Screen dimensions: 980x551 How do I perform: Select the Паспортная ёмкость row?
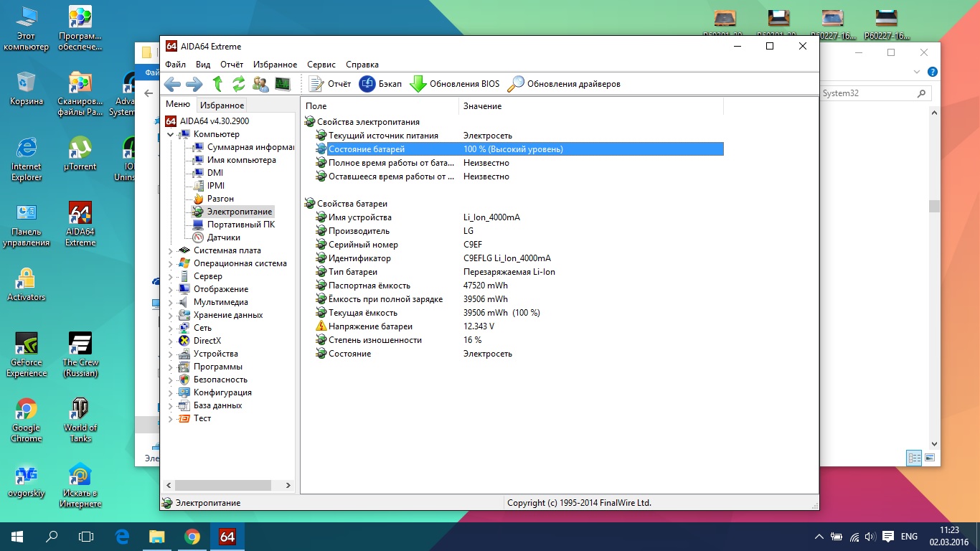click(x=519, y=286)
